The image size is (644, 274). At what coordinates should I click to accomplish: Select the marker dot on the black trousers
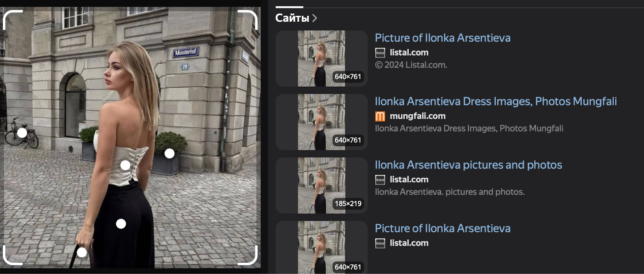tap(121, 224)
